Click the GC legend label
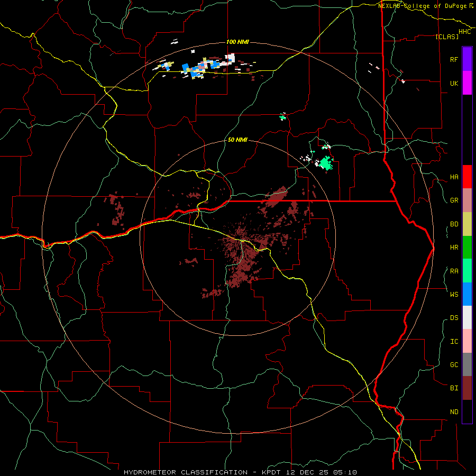 (454, 365)
